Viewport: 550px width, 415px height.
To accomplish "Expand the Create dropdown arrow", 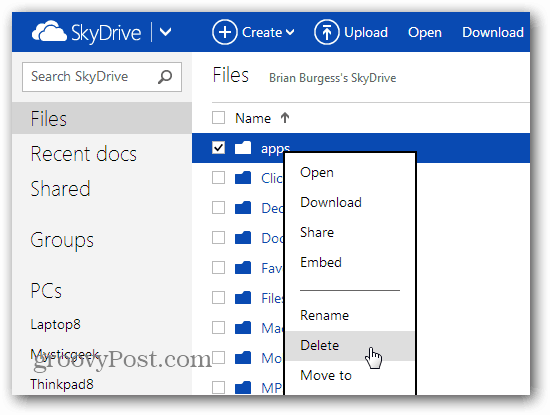I will [x=290, y=33].
